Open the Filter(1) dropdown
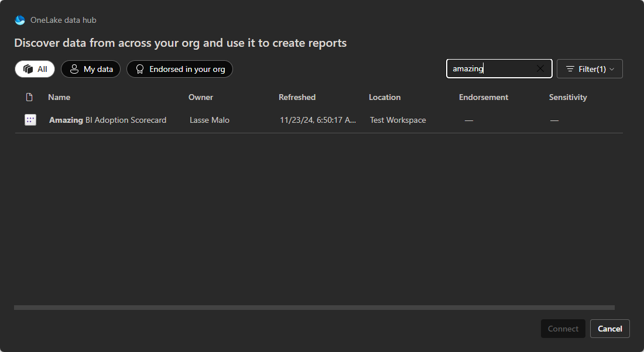Viewport: 644px width, 352px height. pos(590,69)
